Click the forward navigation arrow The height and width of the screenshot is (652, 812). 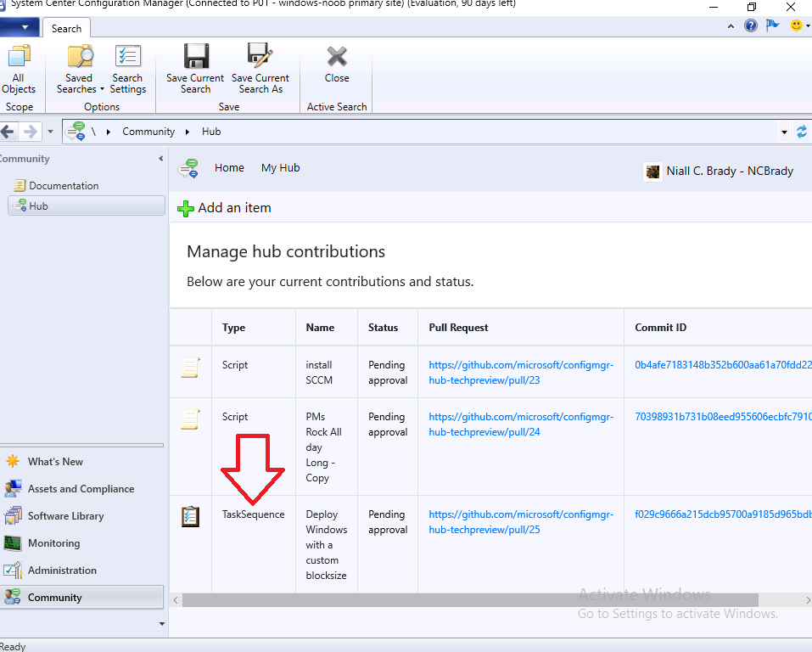point(31,132)
